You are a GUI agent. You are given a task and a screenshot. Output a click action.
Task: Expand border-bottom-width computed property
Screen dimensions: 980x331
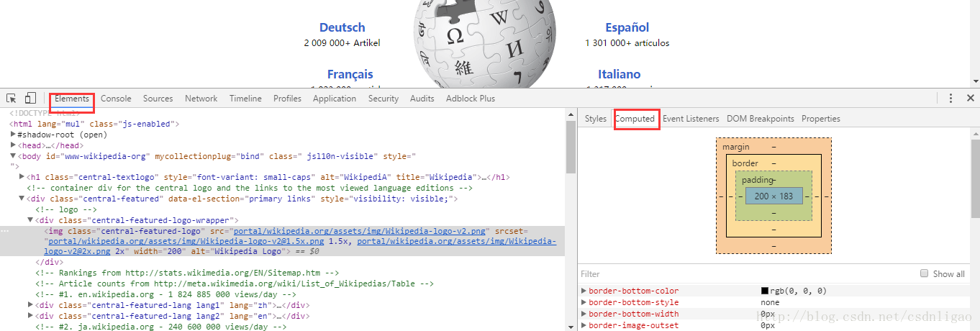click(584, 314)
